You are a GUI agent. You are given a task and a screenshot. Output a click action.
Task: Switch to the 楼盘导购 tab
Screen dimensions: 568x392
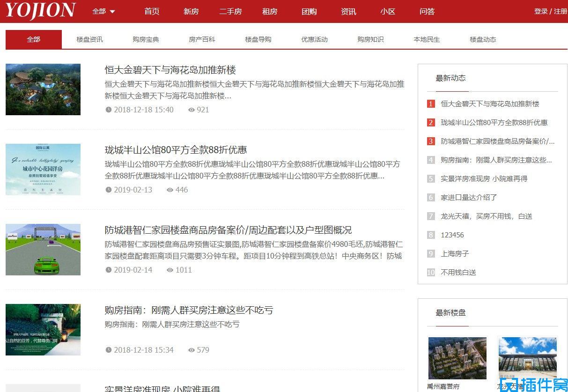point(258,39)
